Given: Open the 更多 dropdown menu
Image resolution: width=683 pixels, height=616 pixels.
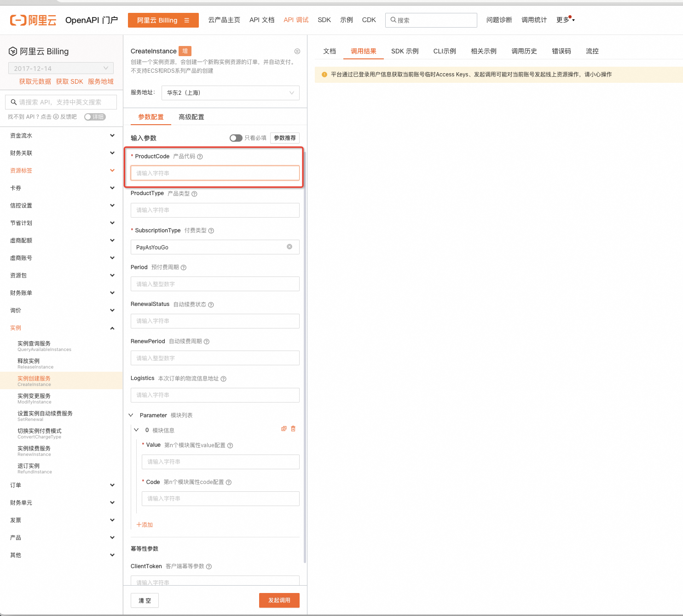Looking at the screenshot, I should 565,20.
